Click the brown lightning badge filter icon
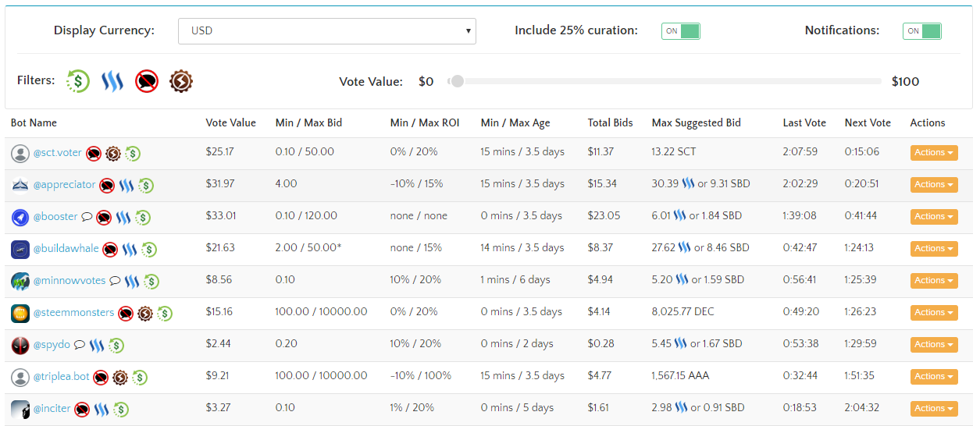The image size is (980, 426). [181, 81]
